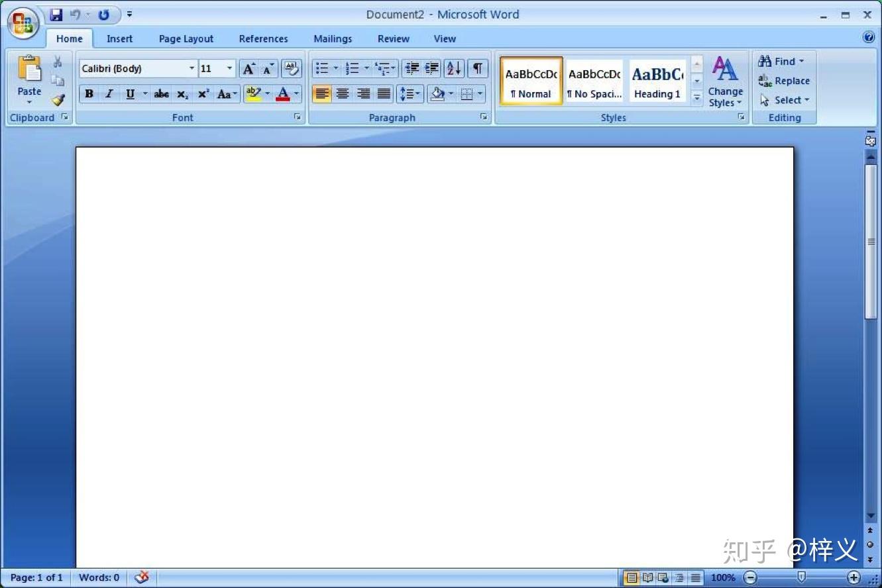
Task: Open the Line Spacing dropdown
Action: click(410, 94)
